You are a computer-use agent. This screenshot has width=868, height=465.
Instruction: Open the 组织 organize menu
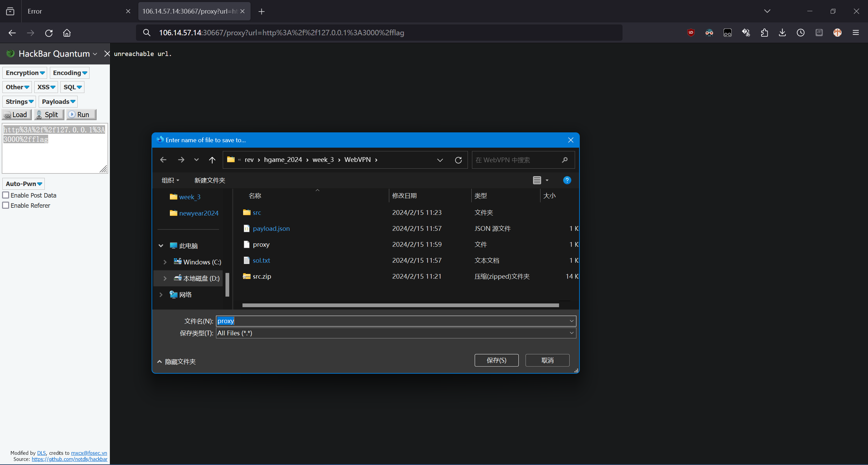click(x=170, y=180)
